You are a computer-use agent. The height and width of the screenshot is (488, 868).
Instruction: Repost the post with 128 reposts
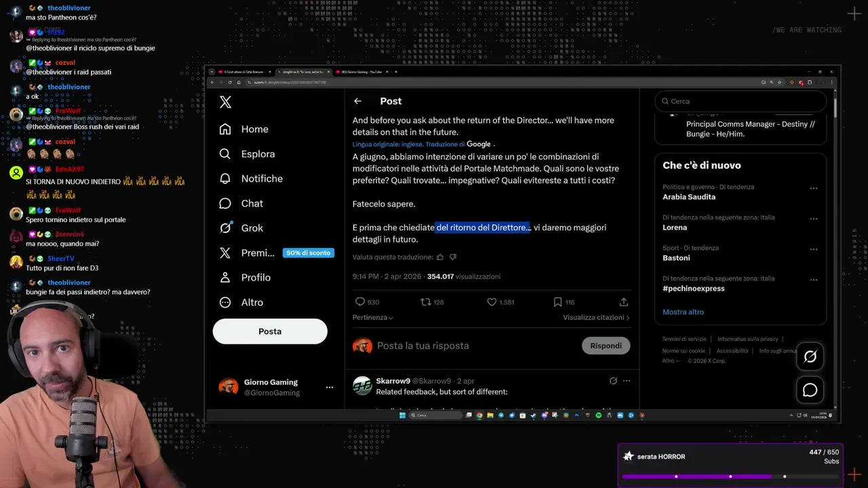426,302
